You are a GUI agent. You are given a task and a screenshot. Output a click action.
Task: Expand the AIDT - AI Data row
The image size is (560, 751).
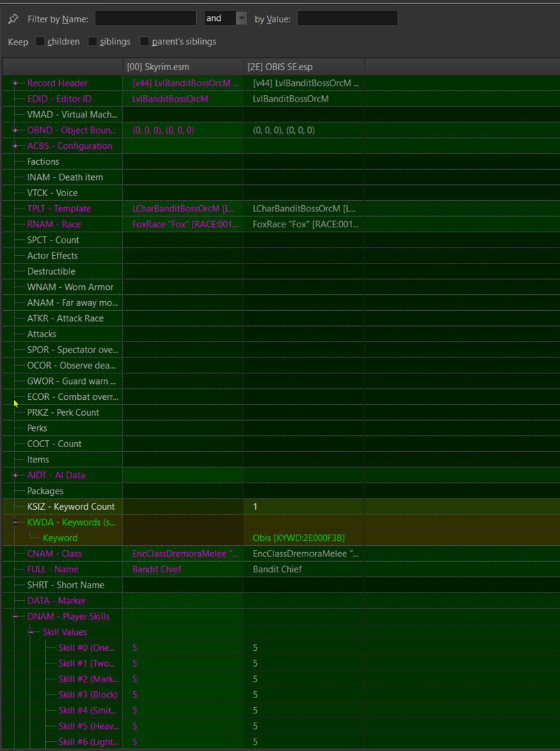pos(15,476)
